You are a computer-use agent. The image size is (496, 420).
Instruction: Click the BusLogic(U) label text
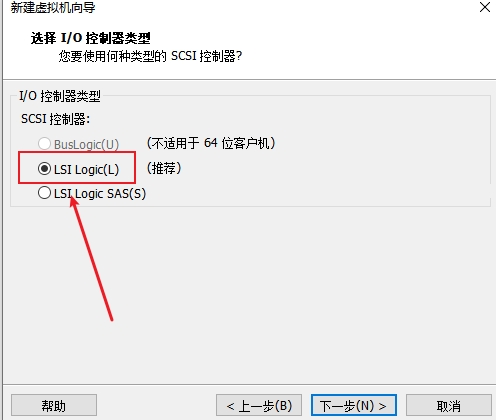click(x=87, y=145)
